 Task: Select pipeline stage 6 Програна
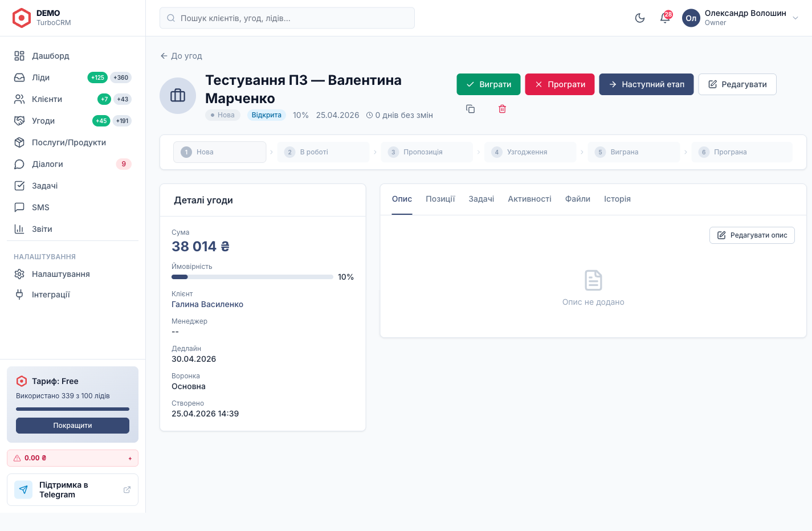pos(742,152)
